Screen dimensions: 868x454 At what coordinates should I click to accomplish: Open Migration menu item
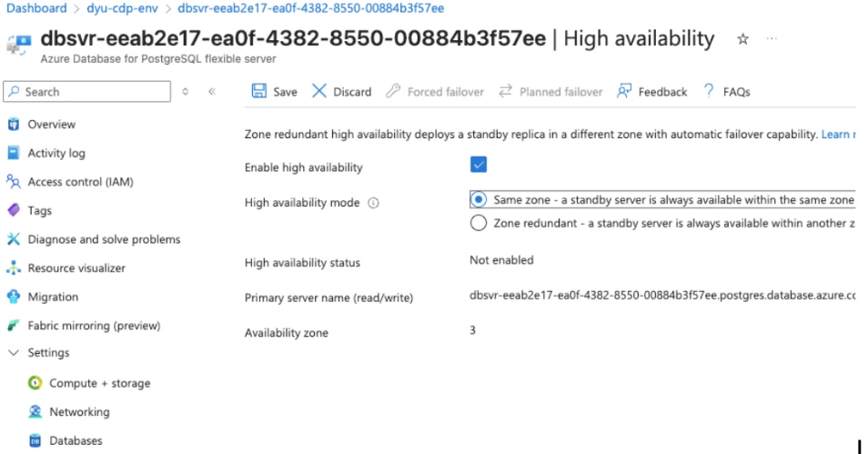53,298
